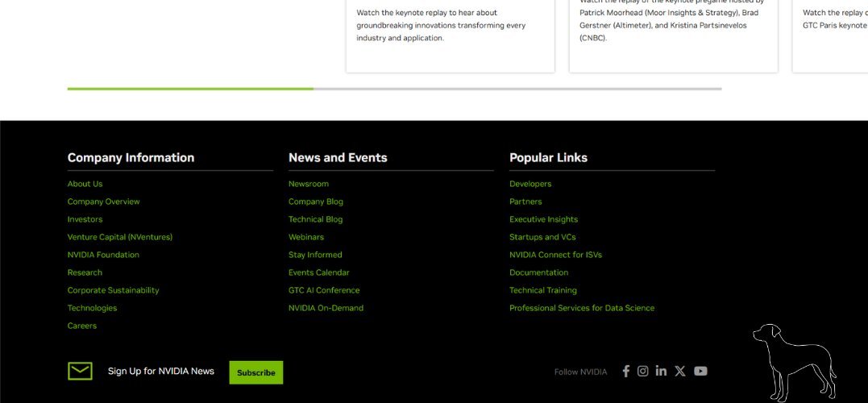Click the carousel green progress bar

(x=190, y=89)
